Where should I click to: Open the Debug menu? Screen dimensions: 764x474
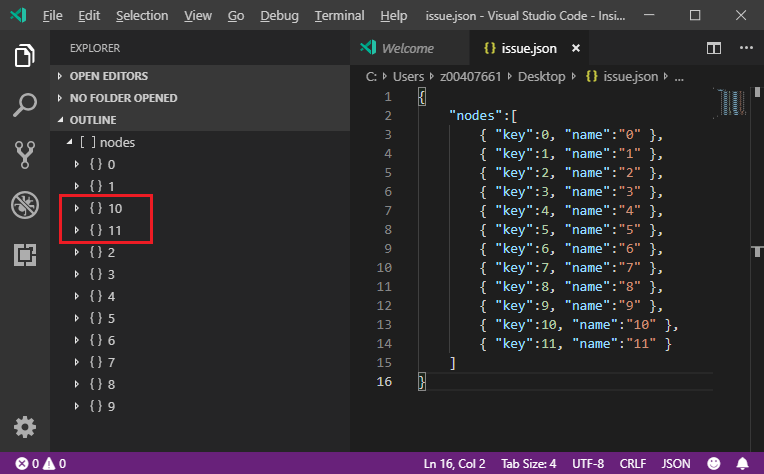coord(279,16)
